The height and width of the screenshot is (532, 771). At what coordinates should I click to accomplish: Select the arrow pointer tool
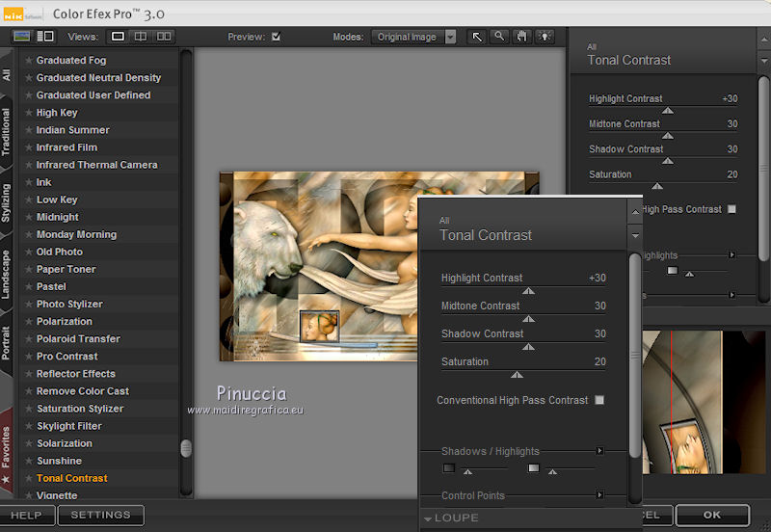pos(476,37)
